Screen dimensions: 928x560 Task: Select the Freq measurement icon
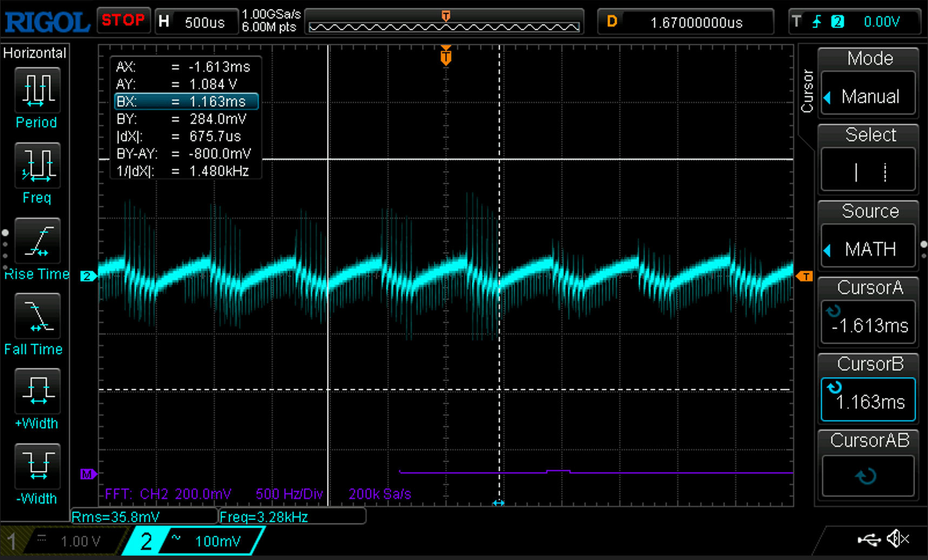tap(37, 165)
